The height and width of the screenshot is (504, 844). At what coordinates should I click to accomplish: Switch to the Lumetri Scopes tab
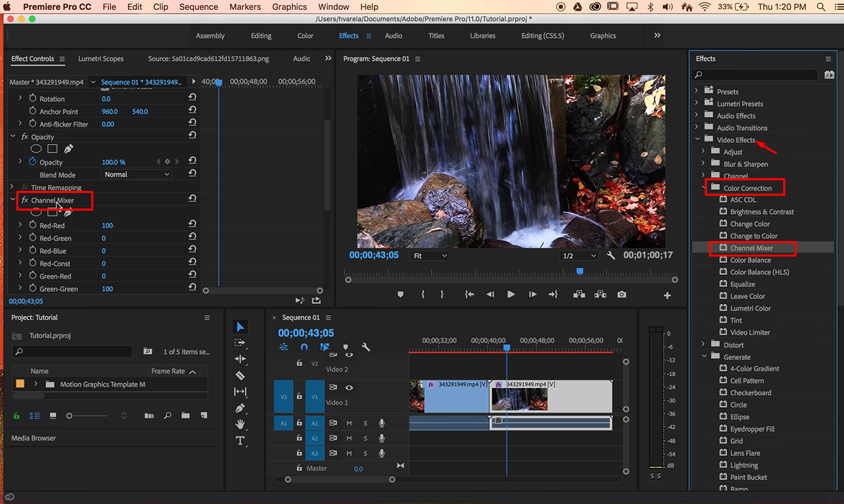click(x=100, y=59)
